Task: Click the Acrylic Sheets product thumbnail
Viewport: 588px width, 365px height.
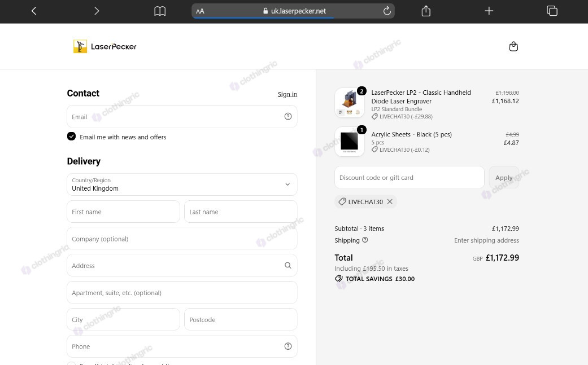Action: [350, 142]
